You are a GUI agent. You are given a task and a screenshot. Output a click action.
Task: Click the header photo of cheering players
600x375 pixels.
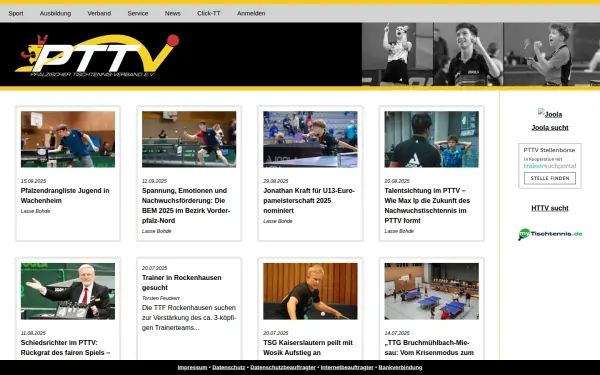pos(481,54)
